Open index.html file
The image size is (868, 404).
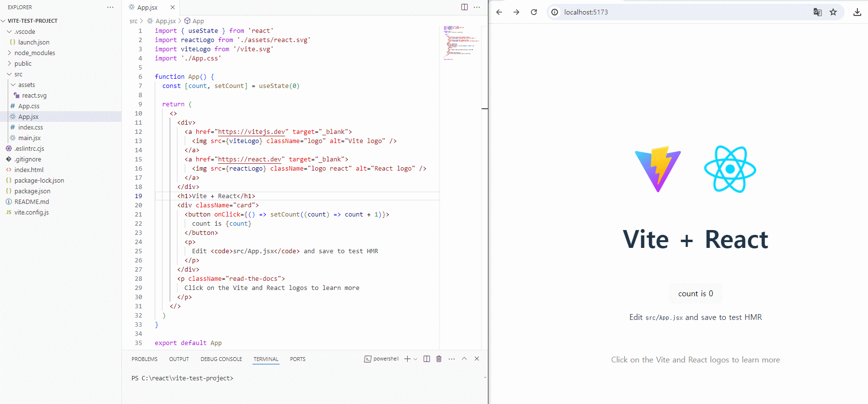pyautogui.click(x=29, y=170)
